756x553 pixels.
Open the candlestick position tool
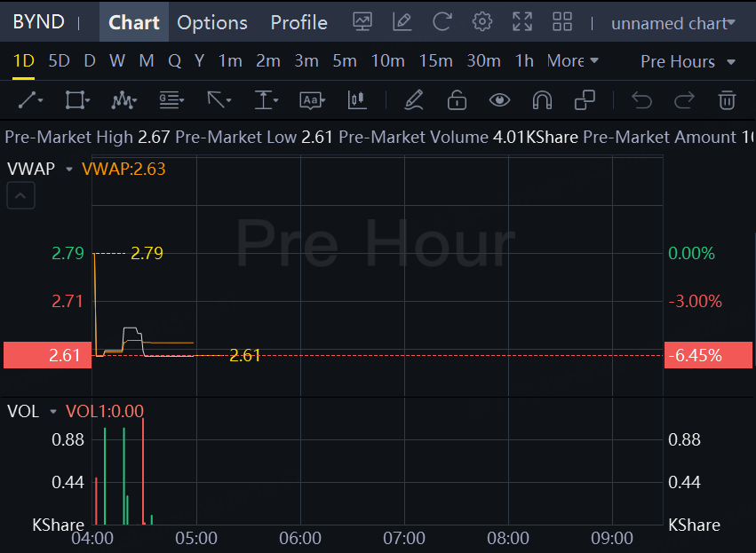pos(357,100)
